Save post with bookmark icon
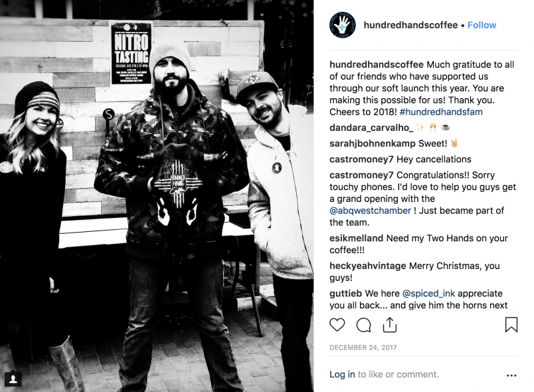534x392 pixels. coord(511,325)
